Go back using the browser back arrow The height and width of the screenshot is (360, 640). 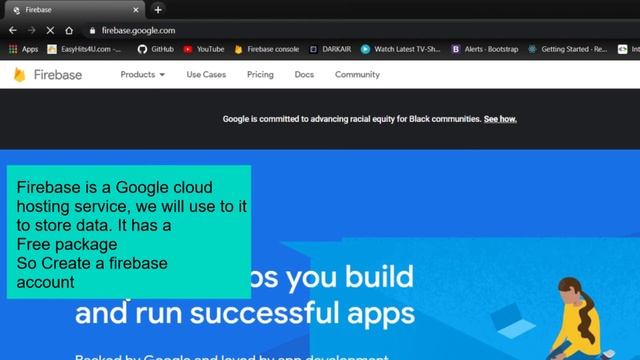(x=13, y=30)
